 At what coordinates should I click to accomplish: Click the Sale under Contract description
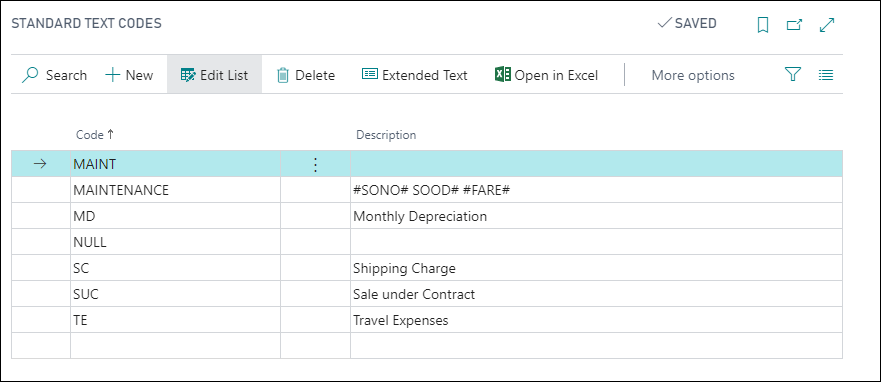coord(414,294)
